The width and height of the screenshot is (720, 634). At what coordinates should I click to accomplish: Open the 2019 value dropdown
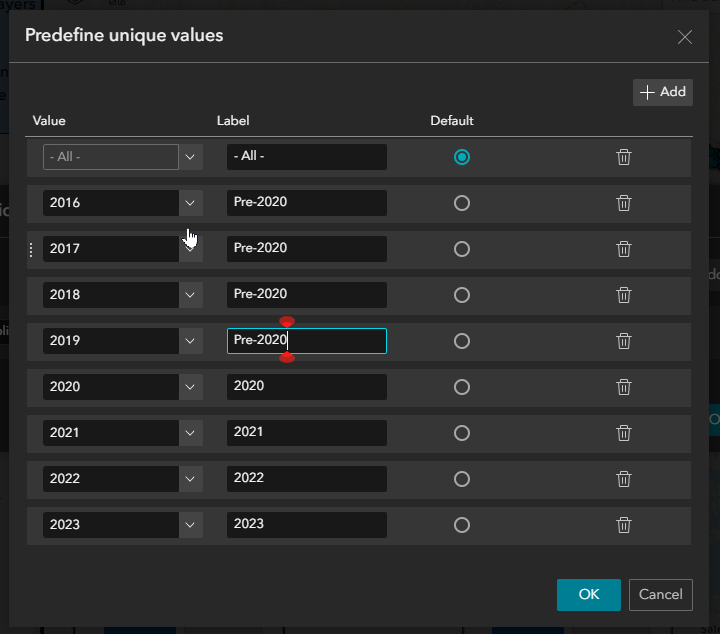click(191, 341)
